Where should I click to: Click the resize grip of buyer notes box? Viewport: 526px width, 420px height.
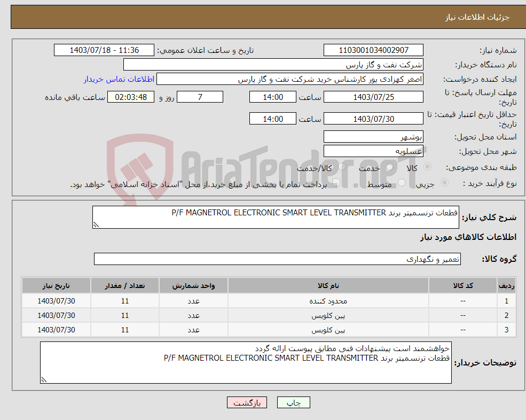(x=44, y=380)
